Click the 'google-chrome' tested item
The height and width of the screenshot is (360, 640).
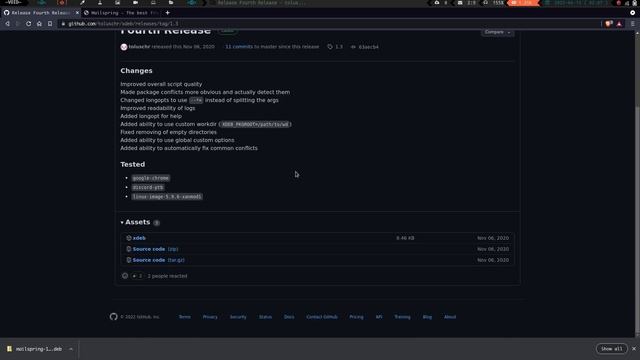[151, 178]
